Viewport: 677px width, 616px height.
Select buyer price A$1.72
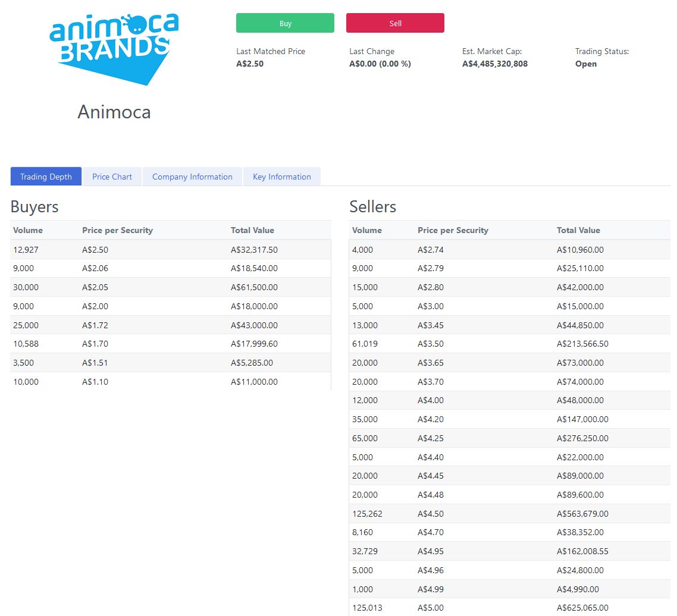click(95, 325)
